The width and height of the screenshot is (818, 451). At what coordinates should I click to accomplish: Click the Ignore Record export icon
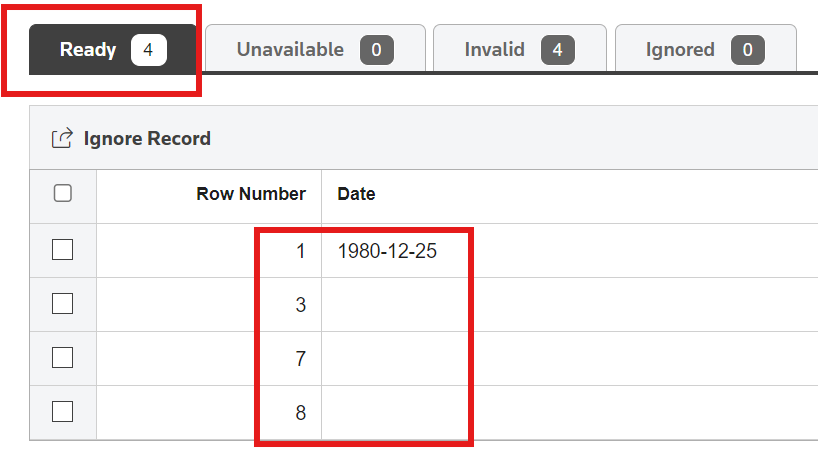point(62,139)
